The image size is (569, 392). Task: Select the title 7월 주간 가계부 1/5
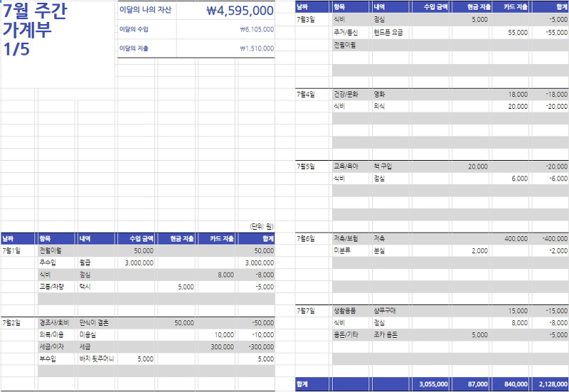[34, 29]
